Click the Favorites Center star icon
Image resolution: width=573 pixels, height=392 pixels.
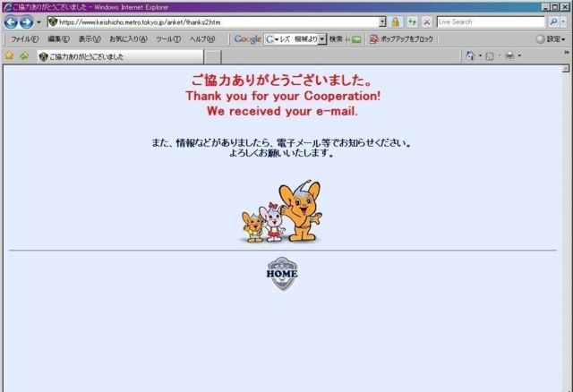(x=9, y=55)
